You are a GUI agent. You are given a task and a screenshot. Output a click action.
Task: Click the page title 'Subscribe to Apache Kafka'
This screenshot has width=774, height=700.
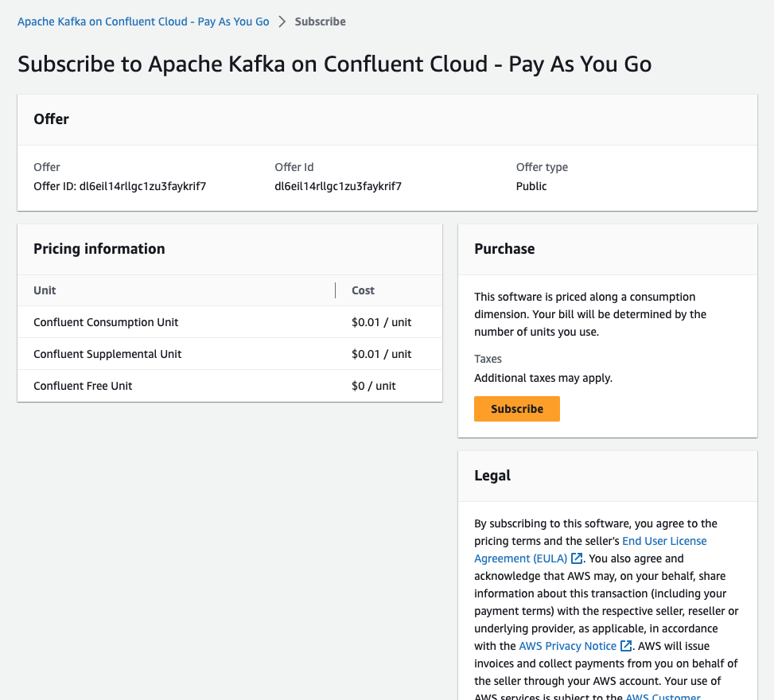pyautogui.click(x=335, y=64)
